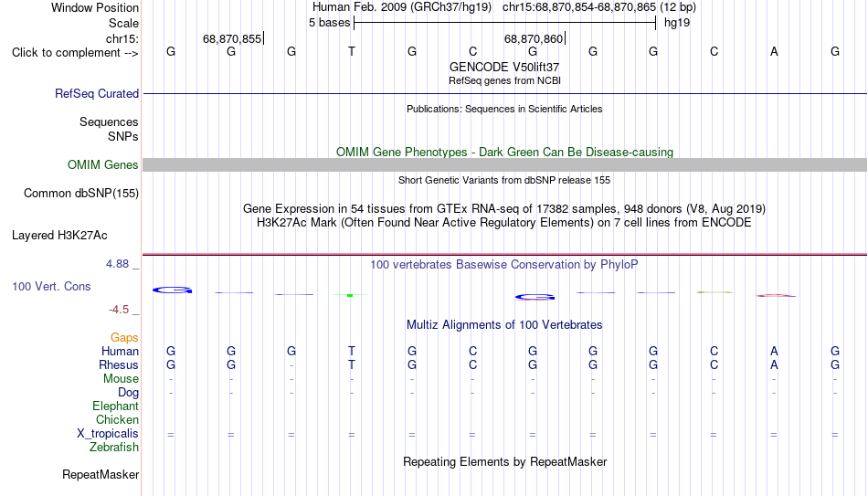Click the yellow PhyloP bar under the C base
Image resolution: width=868 pixels, height=496 pixels.
(715, 292)
